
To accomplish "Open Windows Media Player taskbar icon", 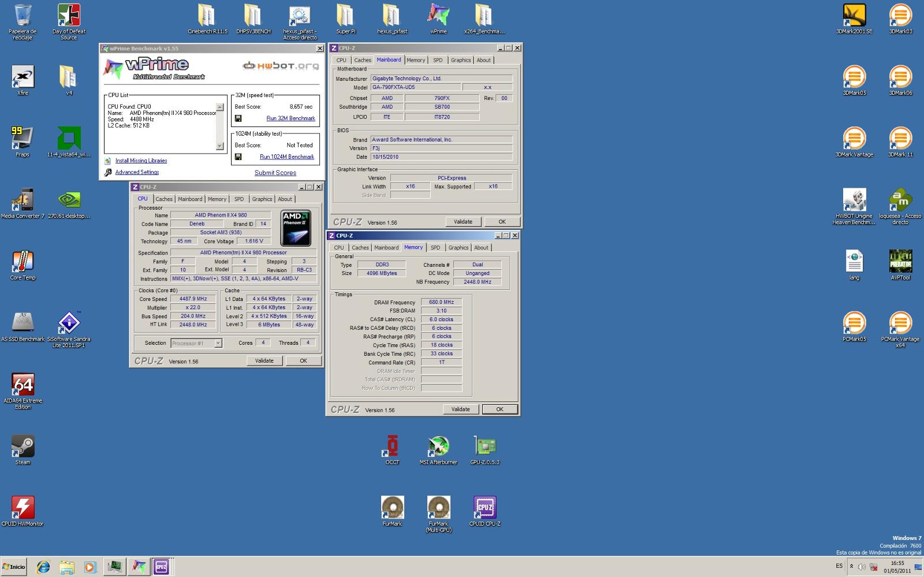I will coord(90,567).
